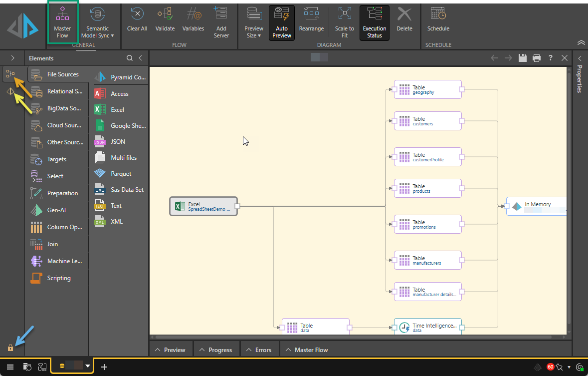Toggle Execution Status display
588x376 pixels.
click(x=374, y=22)
